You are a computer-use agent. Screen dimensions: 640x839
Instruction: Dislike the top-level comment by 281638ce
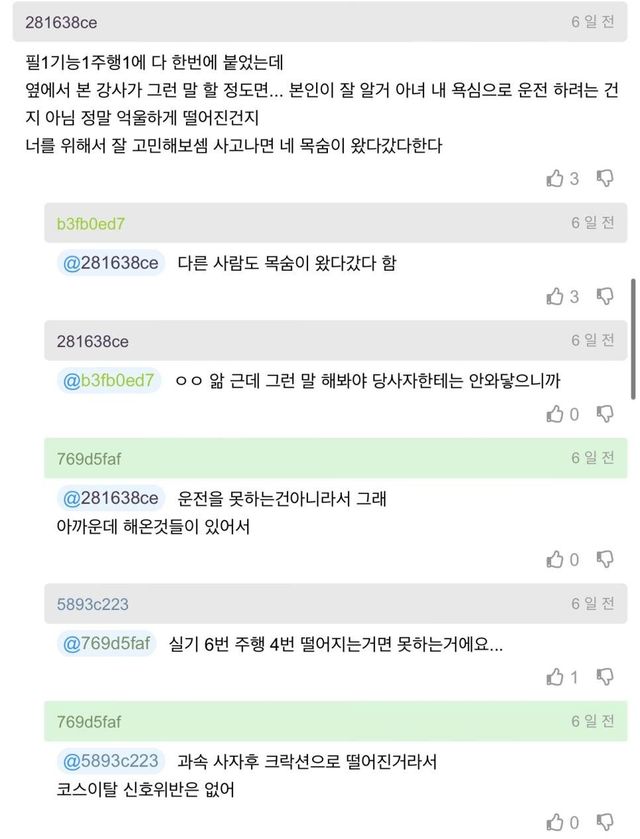(605, 179)
